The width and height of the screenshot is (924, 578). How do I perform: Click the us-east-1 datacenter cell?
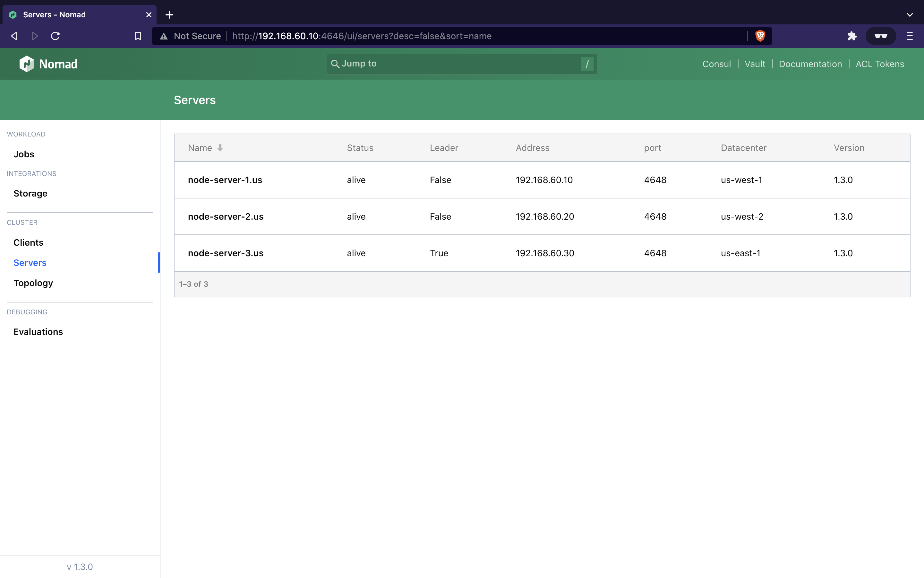point(740,253)
